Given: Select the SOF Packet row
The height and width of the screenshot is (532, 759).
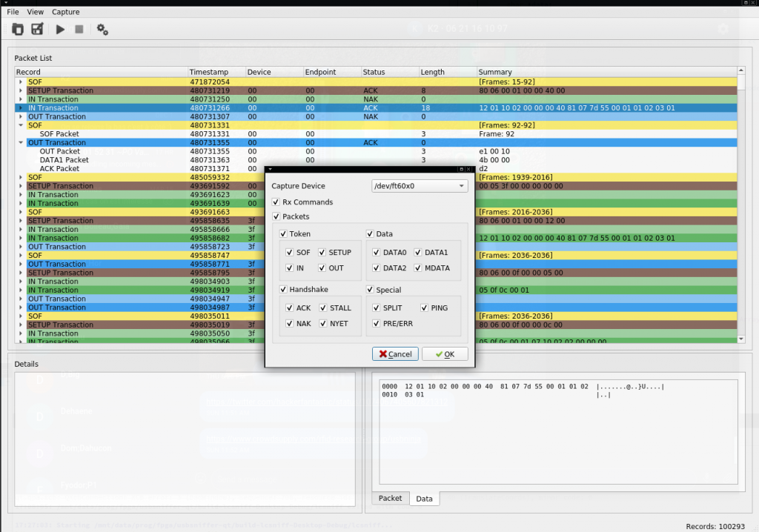Looking at the screenshot, I should pyautogui.click(x=376, y=133).
